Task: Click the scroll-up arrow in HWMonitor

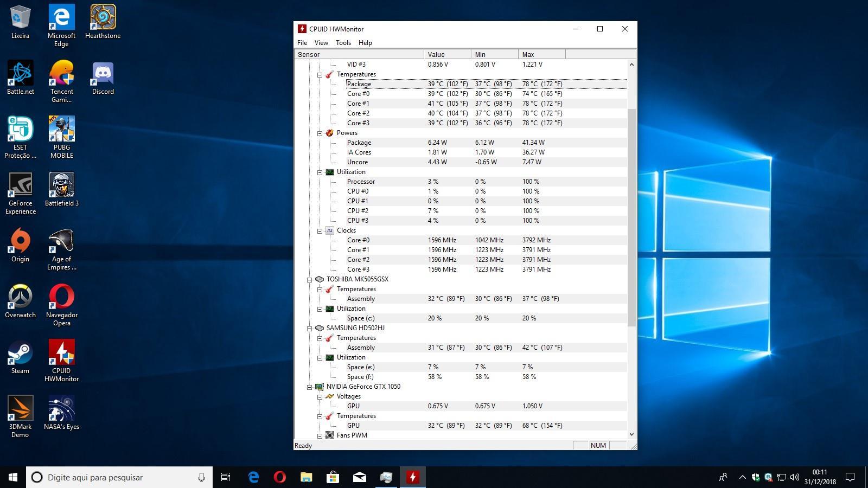Action: 631,65
